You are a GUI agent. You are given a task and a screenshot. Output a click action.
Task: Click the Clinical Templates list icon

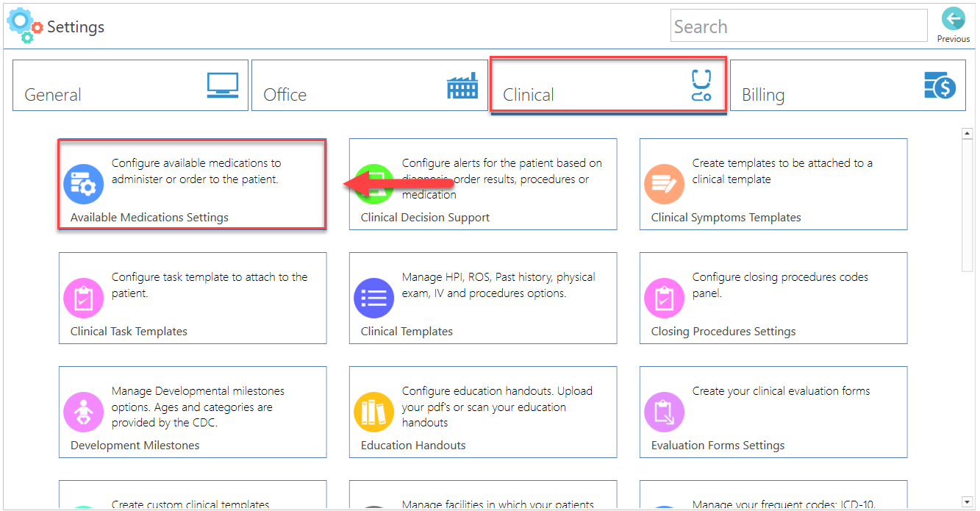click(373, 298)
